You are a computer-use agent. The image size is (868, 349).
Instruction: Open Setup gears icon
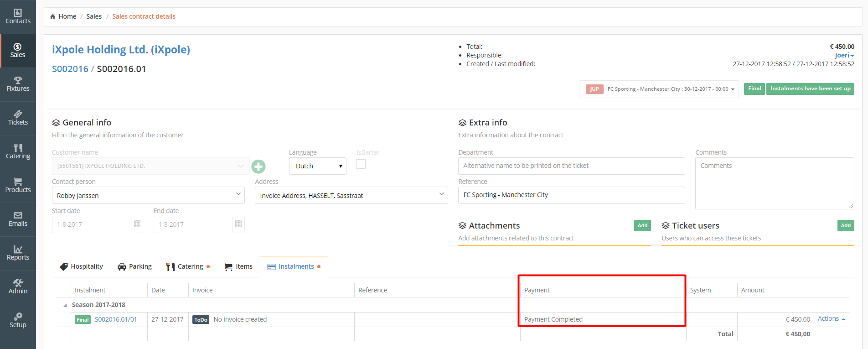pyautogui.click(x=18, y=317)
